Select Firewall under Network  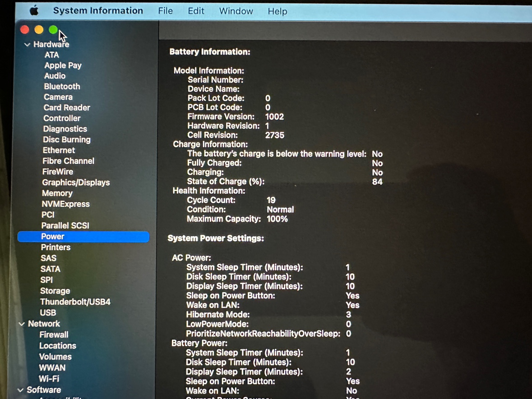(x=54, y=335)
